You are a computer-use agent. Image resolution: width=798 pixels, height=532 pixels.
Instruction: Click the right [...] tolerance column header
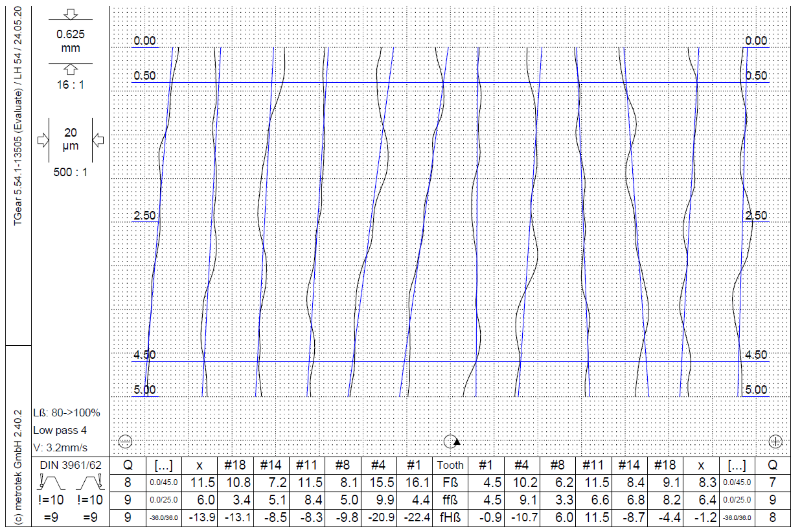(x=737, y=465)
